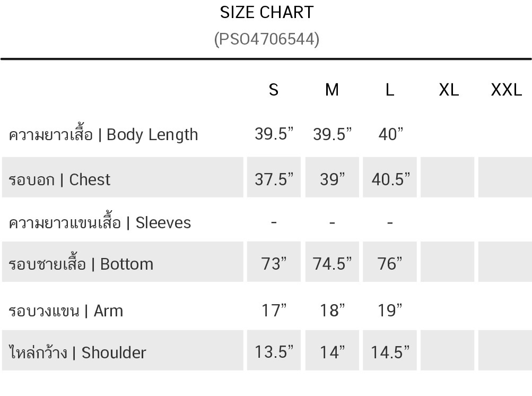Click the empty Chest cell under XL
532x396 pixels.
click(x=447, y=178)
